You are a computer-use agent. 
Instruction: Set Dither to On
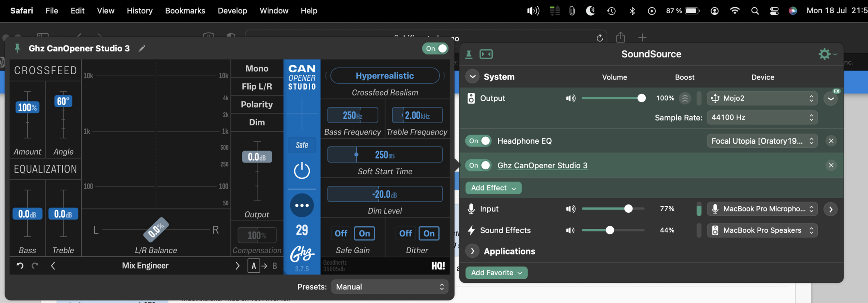(x=429, y=234)
